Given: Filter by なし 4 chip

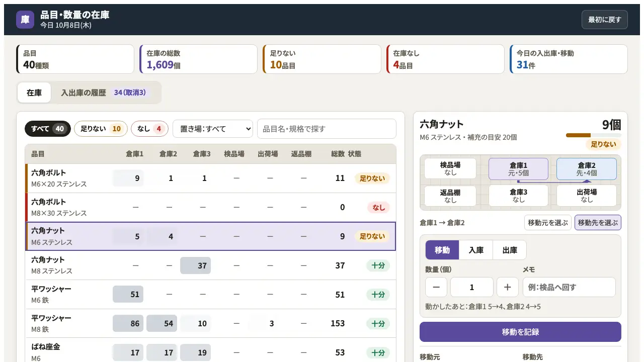Looking at the screenshot, I should click(x=149, y=129).
